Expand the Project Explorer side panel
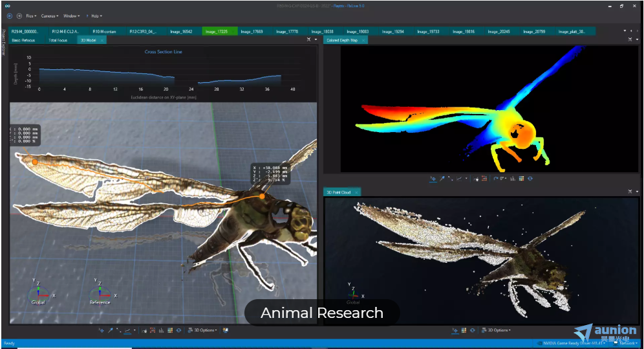Screen dimensions: 644x349 coord(4,42)
